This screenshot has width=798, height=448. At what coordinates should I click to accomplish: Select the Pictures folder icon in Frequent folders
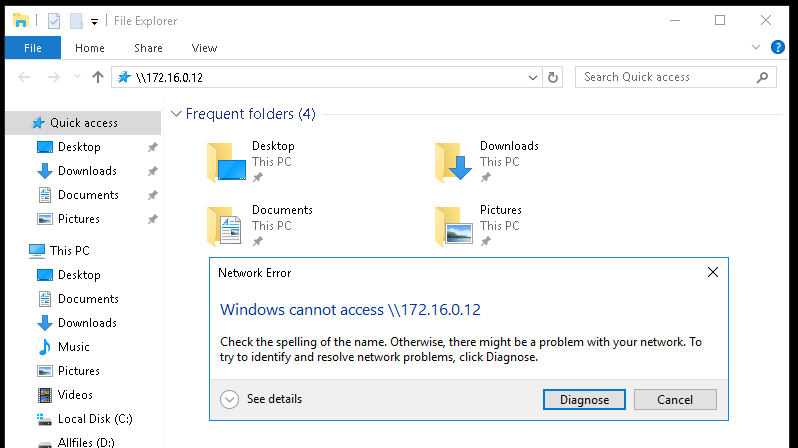454,226
